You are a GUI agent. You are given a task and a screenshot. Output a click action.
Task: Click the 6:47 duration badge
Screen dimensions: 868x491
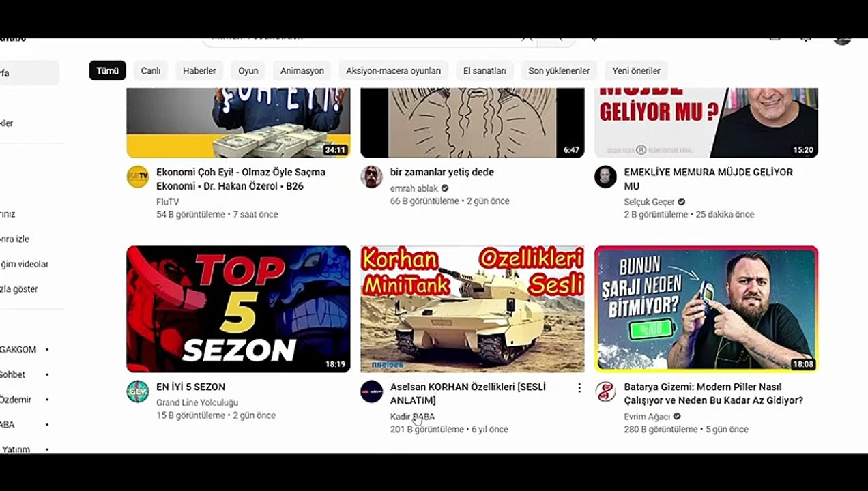point(571,149)
